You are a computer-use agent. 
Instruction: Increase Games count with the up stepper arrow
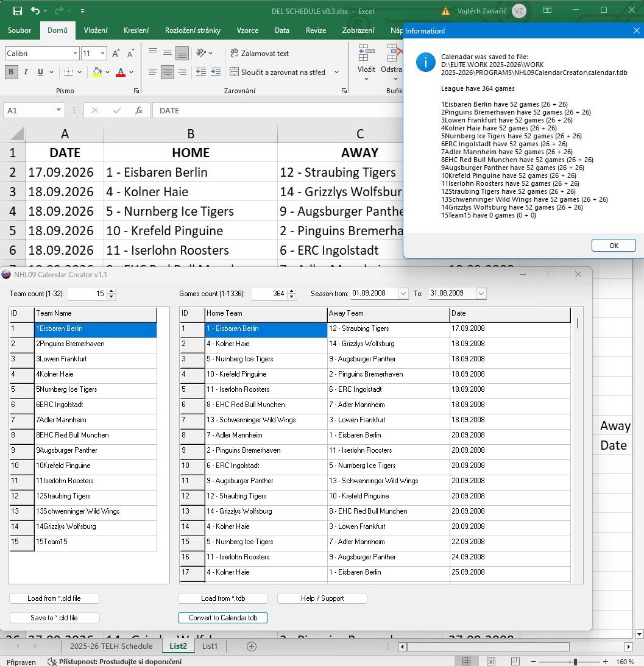pos(291,291)
